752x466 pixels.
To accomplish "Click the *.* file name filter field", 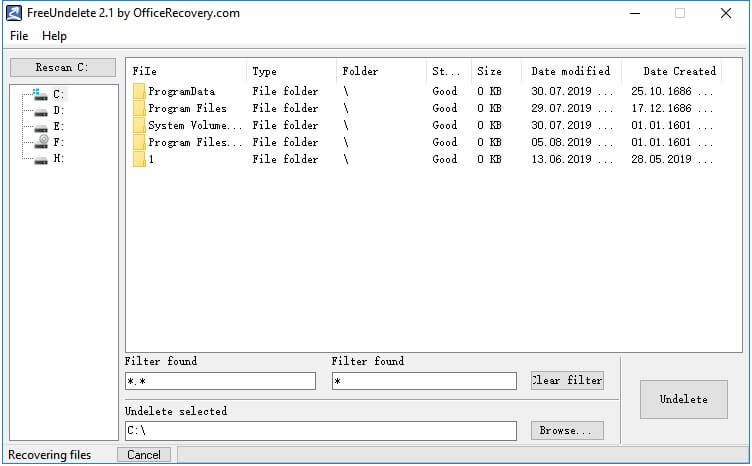I will (220, 381).
